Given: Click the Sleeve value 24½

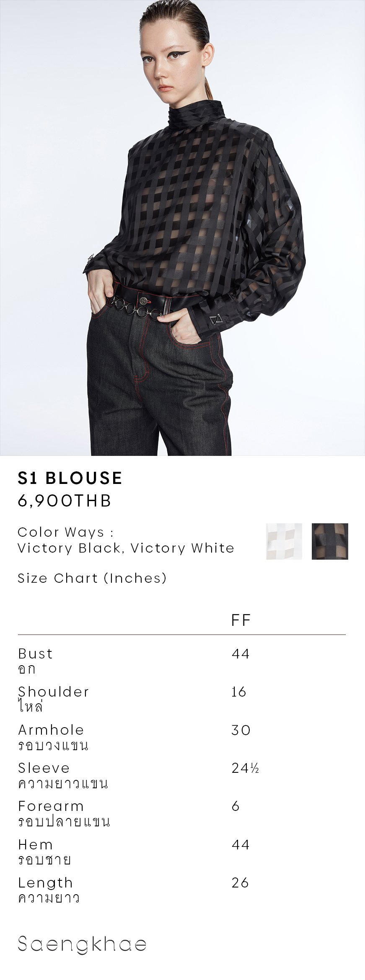Looking at the screenshot, I should click(245, 768).
